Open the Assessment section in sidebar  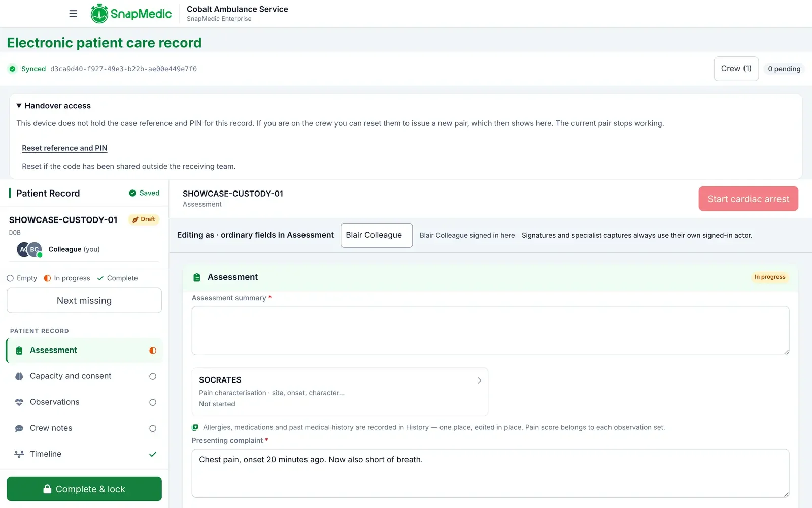click(x=84, y=351)
